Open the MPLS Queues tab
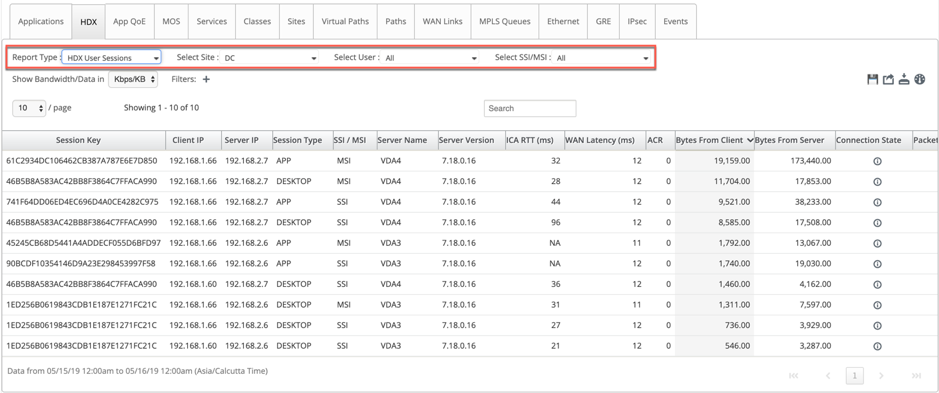The image size is (939, 393). click(505, 21)
